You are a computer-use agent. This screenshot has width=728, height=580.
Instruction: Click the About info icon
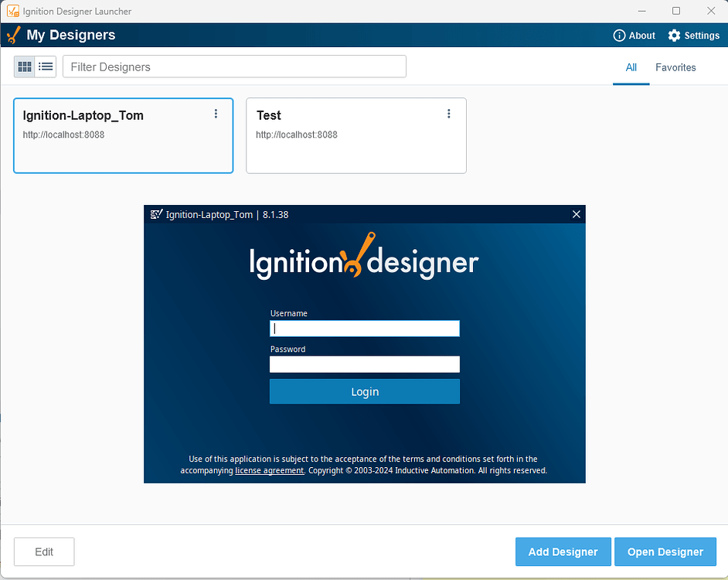tap(619, 35)
